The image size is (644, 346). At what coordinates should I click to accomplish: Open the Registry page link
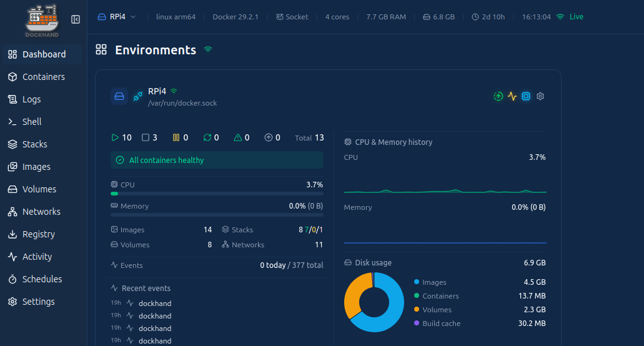[38, 234]
